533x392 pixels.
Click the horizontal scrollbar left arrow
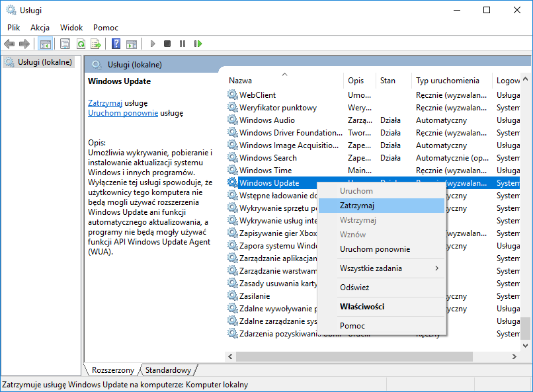[230, 357]
